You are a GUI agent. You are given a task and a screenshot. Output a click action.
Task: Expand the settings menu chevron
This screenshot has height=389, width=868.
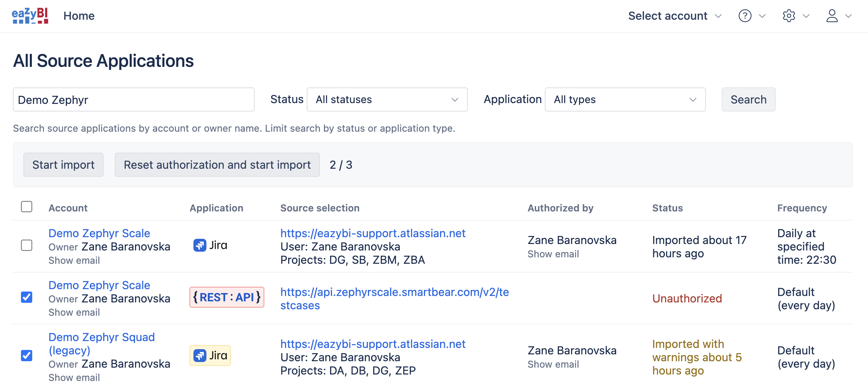[806, 16]
